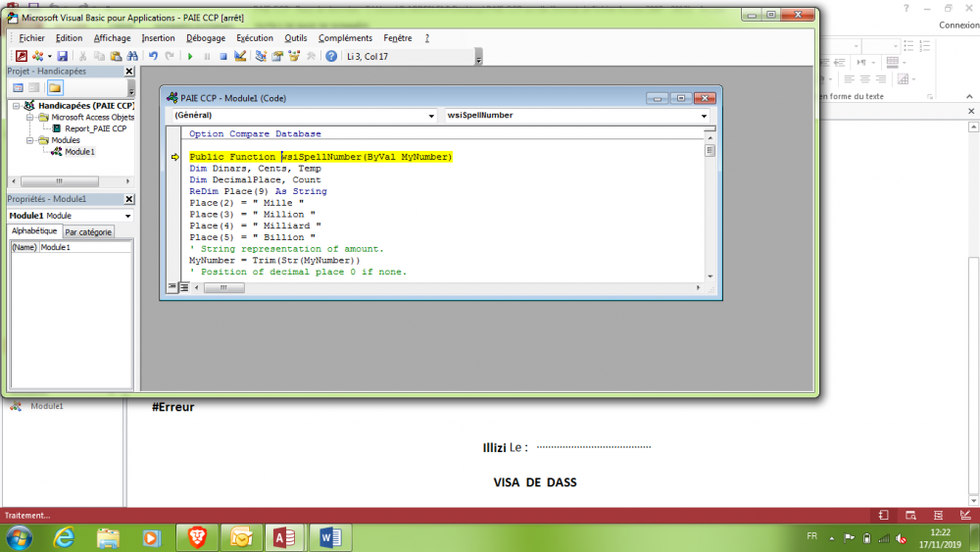Click the Insert Module icon in VBA toolbar

38,56
